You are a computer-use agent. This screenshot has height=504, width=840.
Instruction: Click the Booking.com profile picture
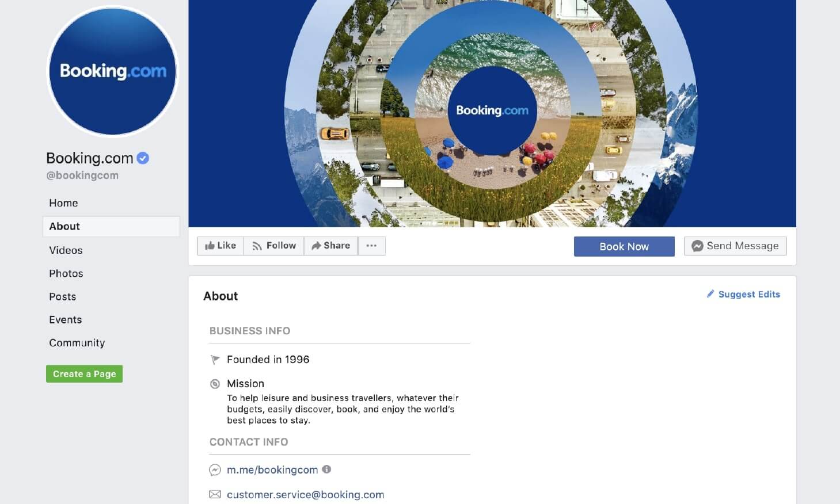click(113, 71)
